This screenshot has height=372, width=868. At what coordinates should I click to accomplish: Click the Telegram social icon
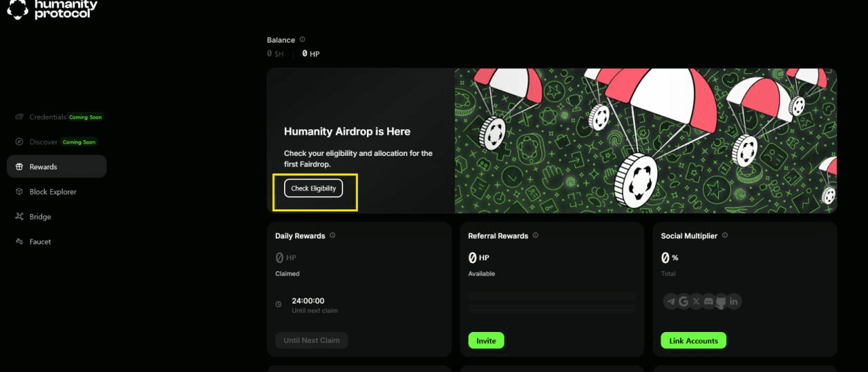[671, 302]
